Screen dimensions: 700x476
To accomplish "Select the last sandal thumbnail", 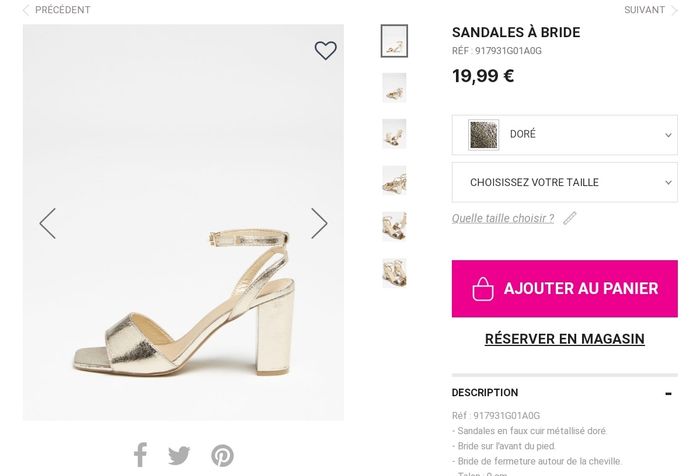I will click(x=394, y=272).
